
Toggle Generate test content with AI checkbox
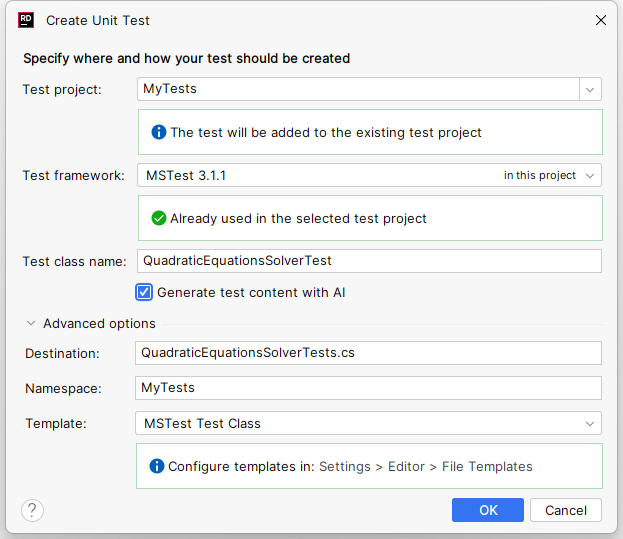[144, 293]
